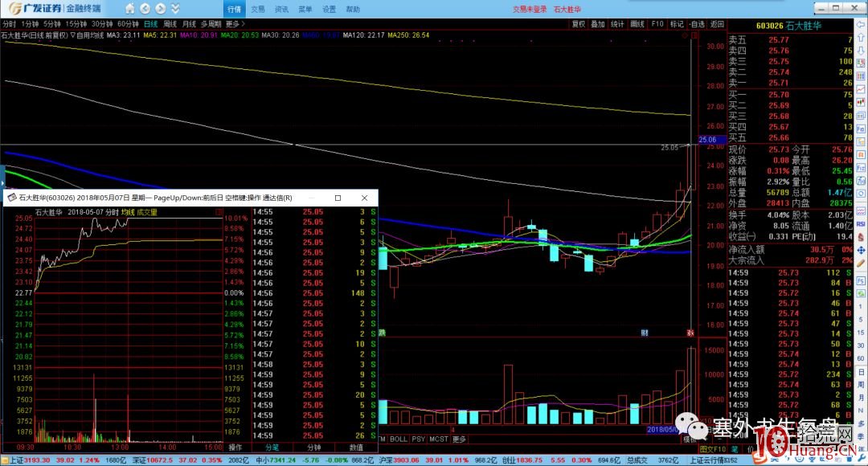Click the wrench settings icon in status bar
This screenshot has height=466, width=868.
pos(861,460)
